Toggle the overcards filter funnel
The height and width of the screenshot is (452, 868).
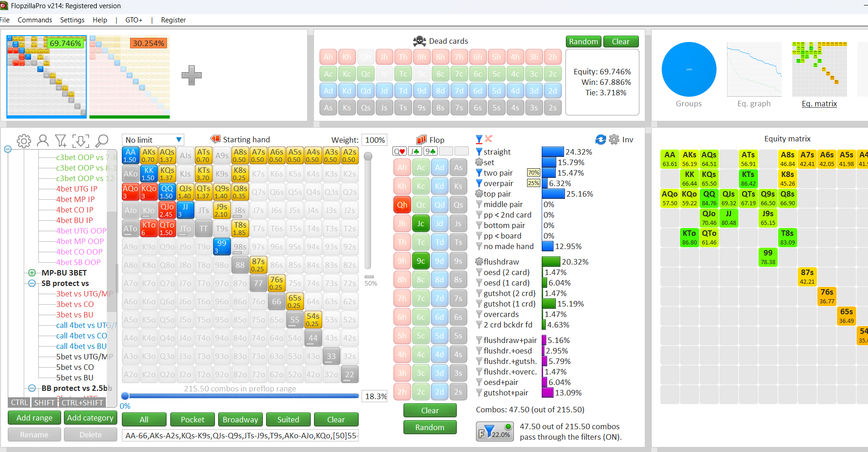coord(479,314)
